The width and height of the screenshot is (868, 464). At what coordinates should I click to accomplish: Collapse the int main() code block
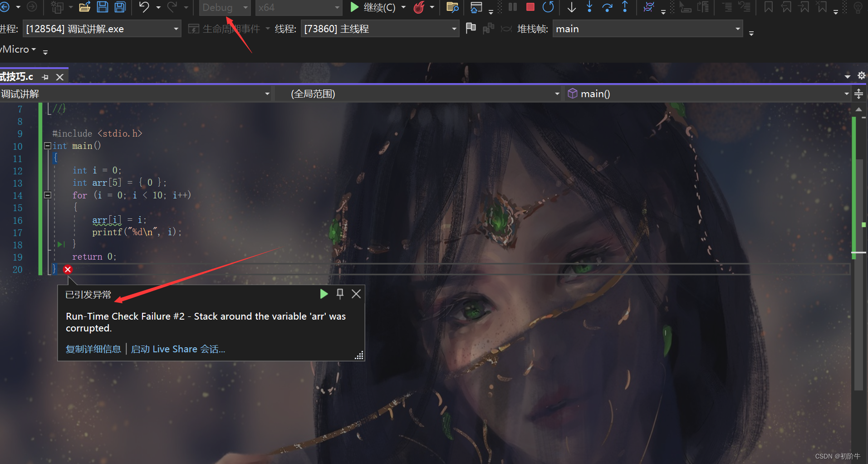tap(47, 146)
